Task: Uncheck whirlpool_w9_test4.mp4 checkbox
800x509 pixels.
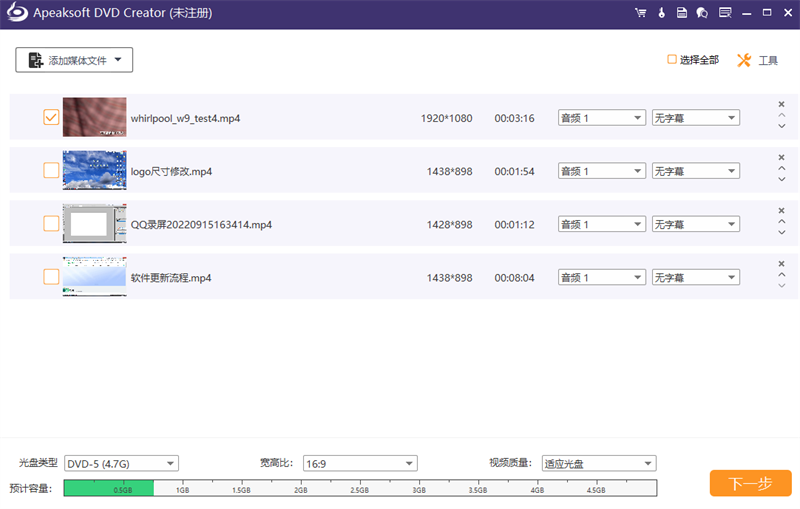Action: point(51,117)
